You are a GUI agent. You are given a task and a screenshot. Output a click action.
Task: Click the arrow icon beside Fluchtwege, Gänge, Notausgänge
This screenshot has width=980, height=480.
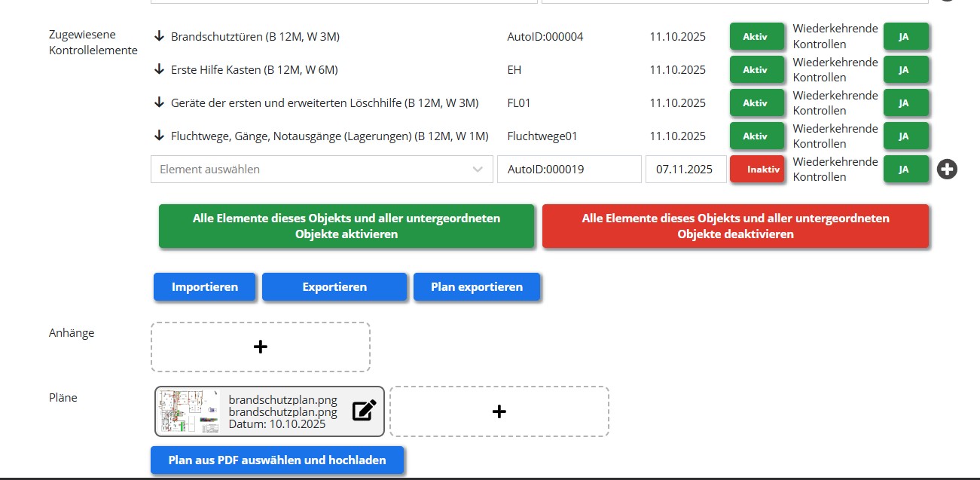coord(159,136)
